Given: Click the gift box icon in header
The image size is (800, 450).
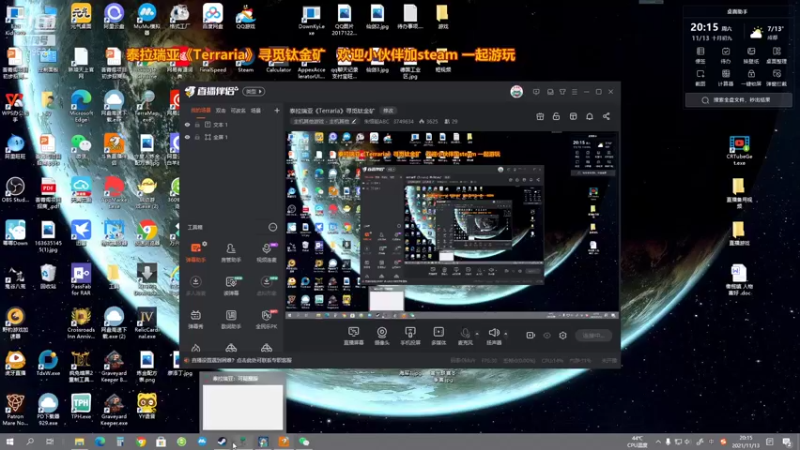Looking at the screenshot, I should (x=540, y=116).
